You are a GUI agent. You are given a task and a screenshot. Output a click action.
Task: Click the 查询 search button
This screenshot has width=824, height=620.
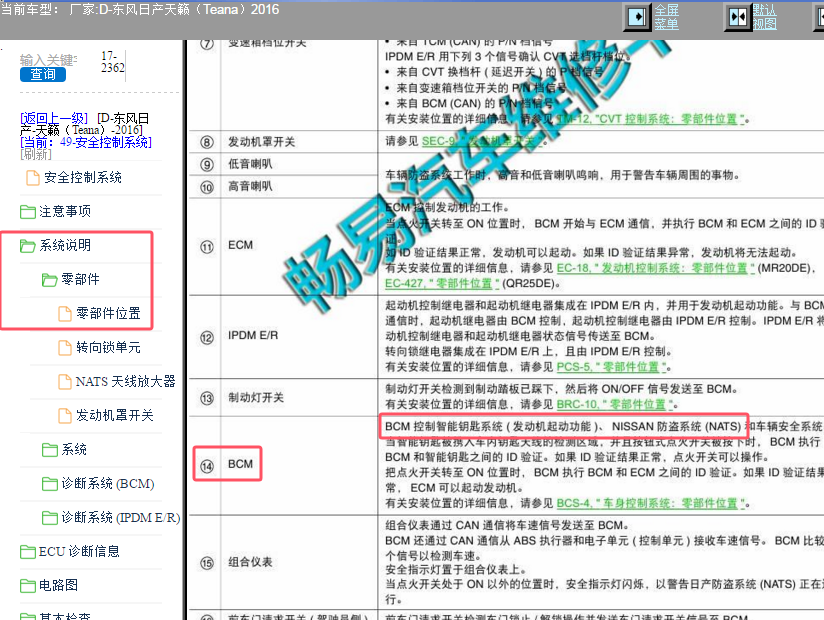click(x=43, y=75)
